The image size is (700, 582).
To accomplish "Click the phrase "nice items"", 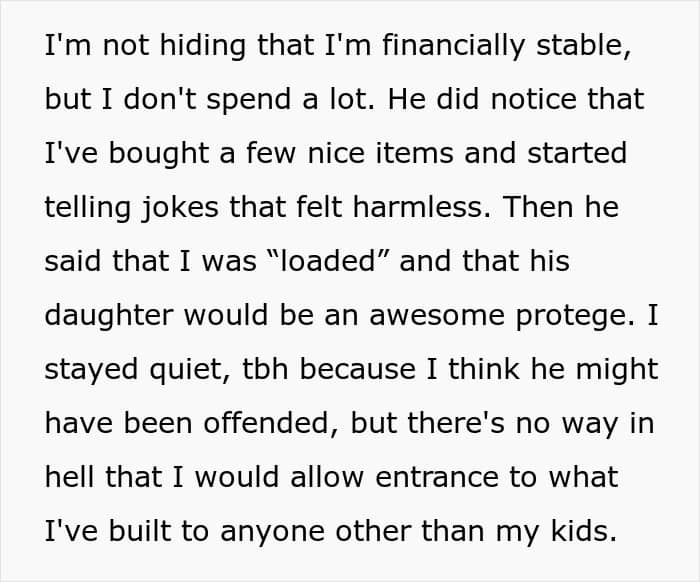I will click(370, 153).
